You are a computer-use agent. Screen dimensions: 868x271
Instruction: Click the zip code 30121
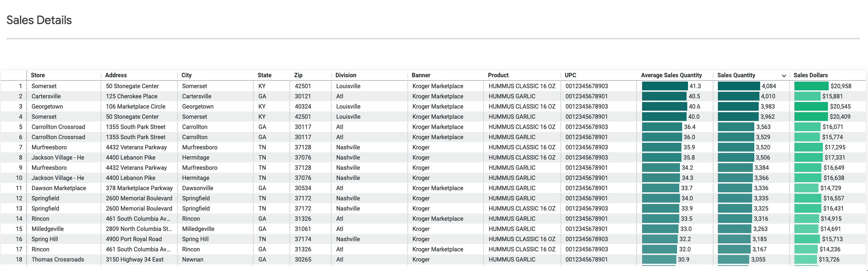click(303, 96)
